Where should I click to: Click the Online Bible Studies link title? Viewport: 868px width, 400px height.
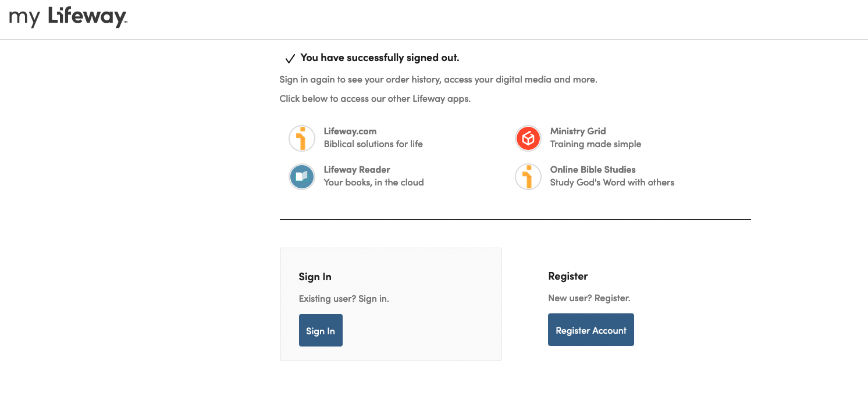(593, 170)
